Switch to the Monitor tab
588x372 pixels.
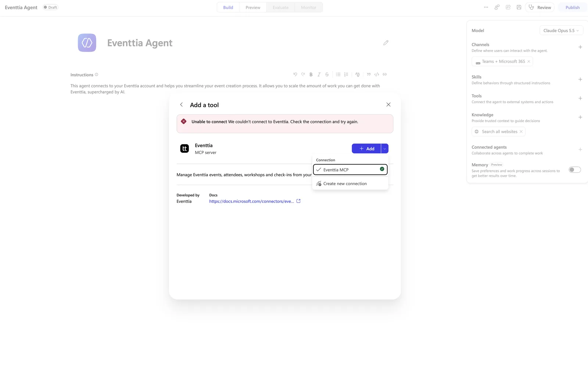[x=309, y=7]
